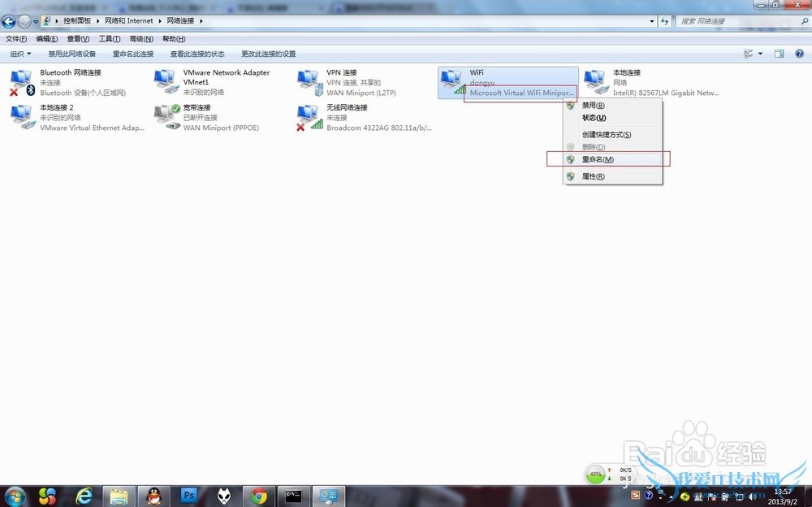This screenshot has width=812, height=507.
Task: Show hidden tray icons arrow
Action: 672,496
